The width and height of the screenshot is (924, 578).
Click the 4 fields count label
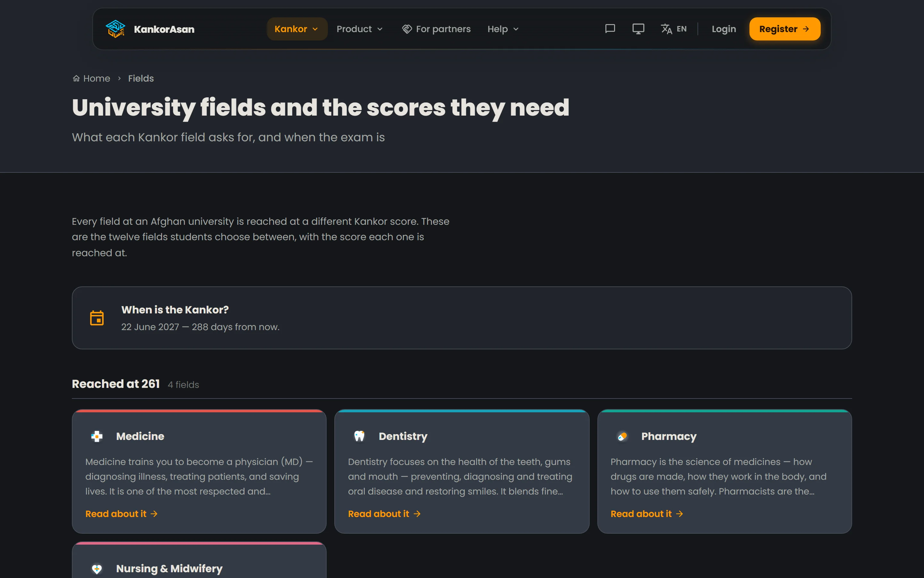tap(183, 385)
